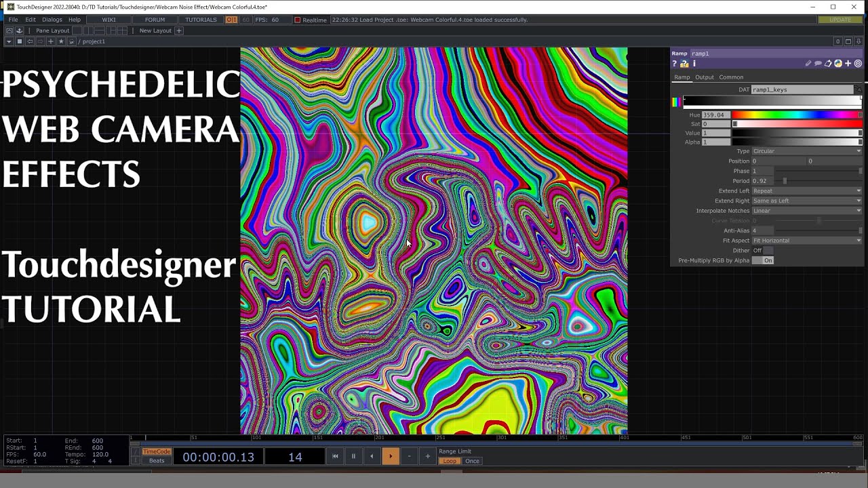Switch display to TimeCode mode
Image resolution: width=868 pixels, height=488 pixels.
click(157, 451)
